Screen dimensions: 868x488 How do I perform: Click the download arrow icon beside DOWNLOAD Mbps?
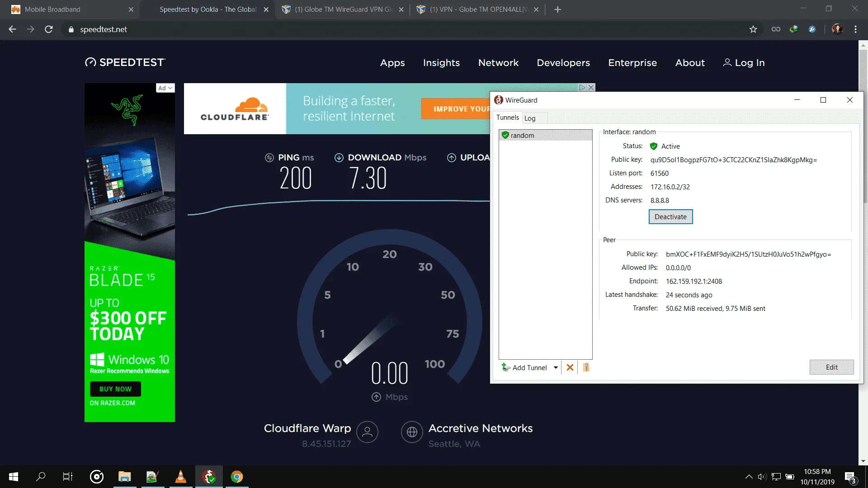click(x=339, y=158)
